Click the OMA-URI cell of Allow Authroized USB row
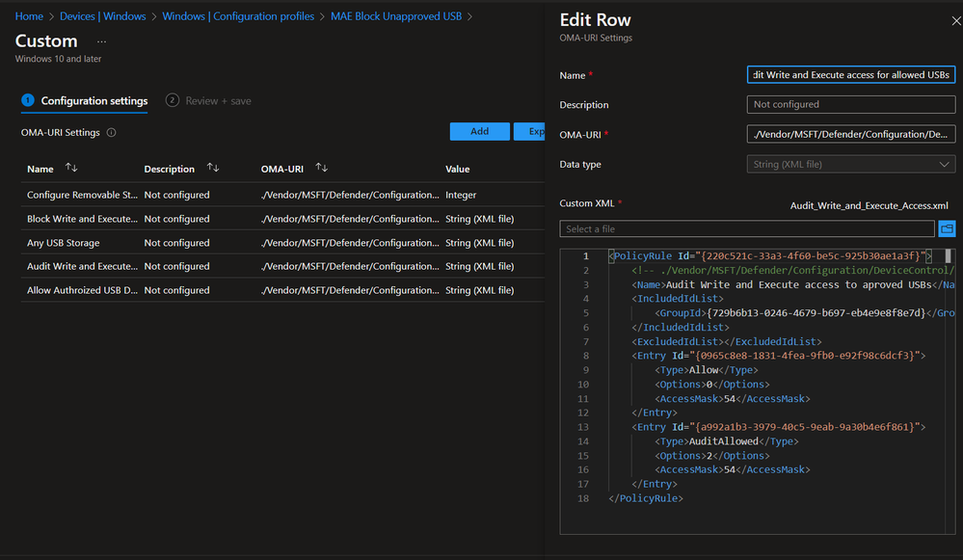Image resolution: width=963 pixels, height=560 pixels. 350,290
